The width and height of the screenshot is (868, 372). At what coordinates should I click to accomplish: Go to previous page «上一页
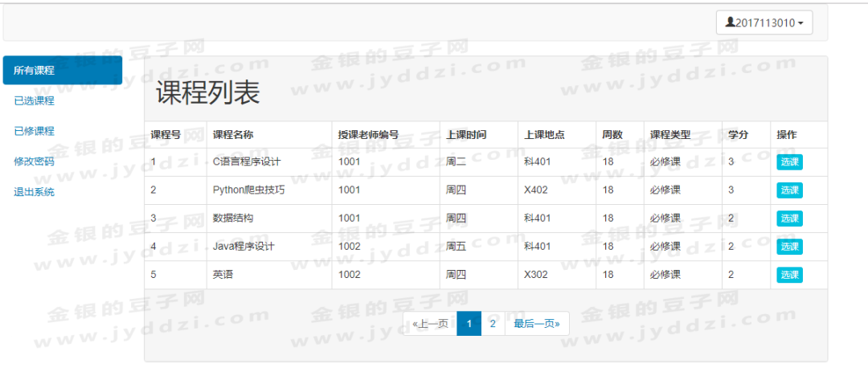tap(430, 324)
